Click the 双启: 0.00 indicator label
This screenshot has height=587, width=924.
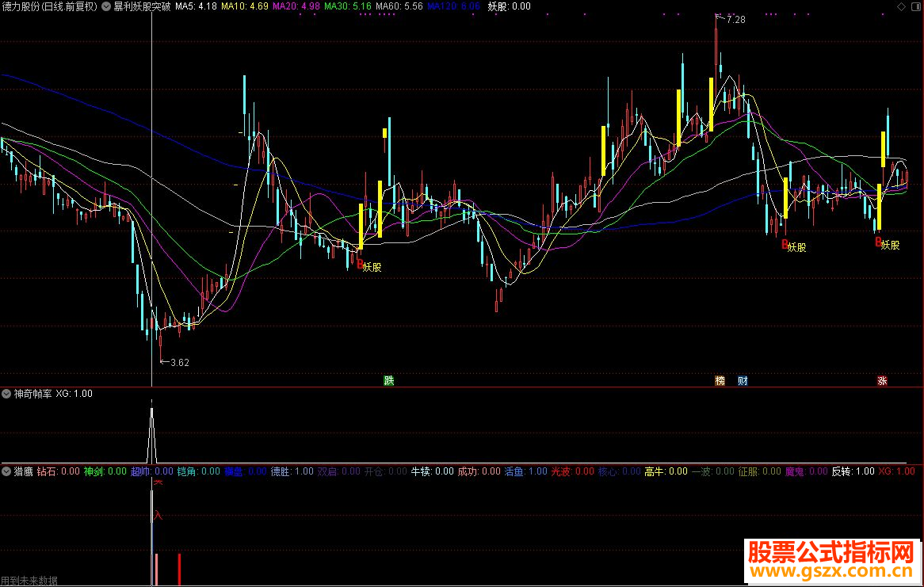point(339,471)
